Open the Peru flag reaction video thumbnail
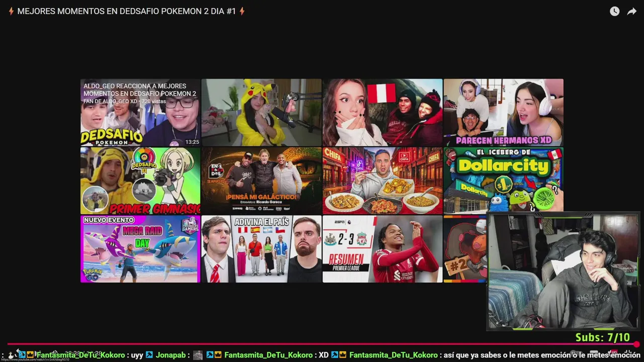 coord(382,112)
